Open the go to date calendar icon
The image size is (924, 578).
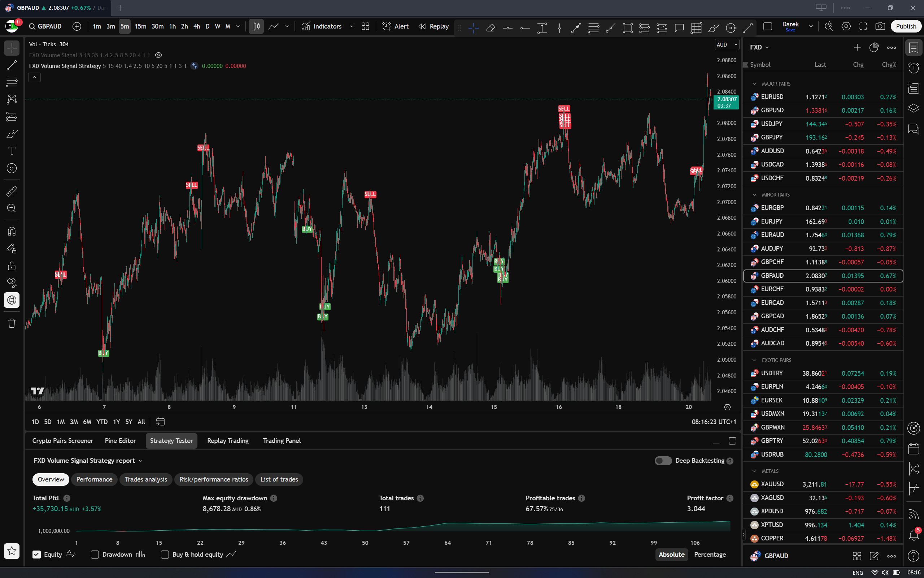(x=160, y=422)
